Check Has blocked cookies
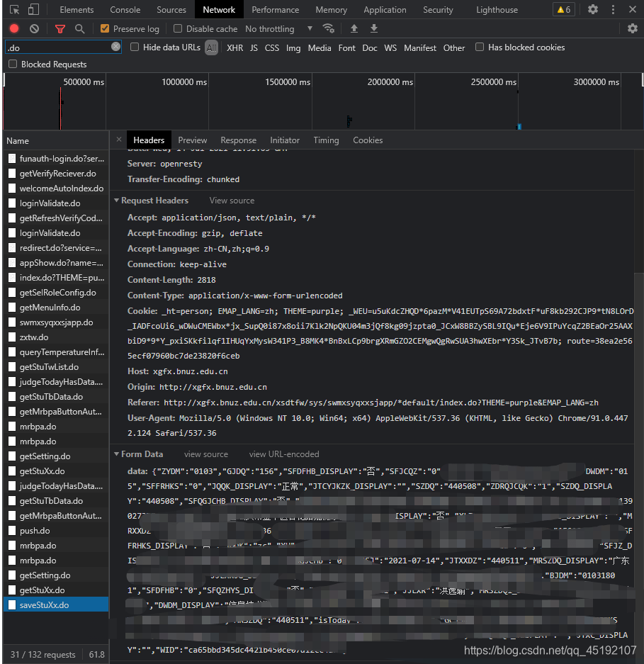Screen dimensions: 644x664 [480, 47]
